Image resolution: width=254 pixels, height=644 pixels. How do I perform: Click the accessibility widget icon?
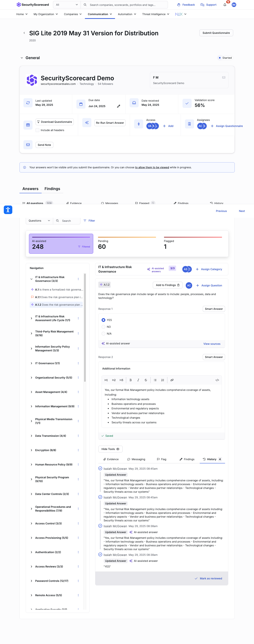(8, 210)
